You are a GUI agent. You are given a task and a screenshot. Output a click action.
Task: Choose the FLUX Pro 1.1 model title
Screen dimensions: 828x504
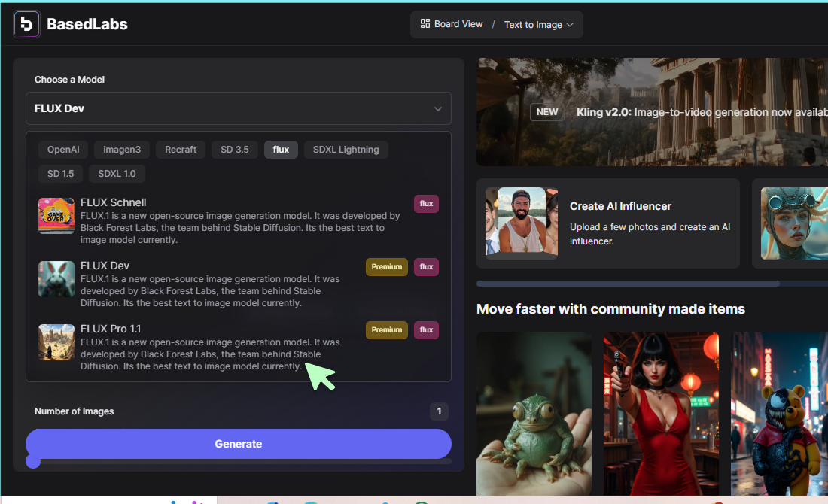(x=111, y=329)
